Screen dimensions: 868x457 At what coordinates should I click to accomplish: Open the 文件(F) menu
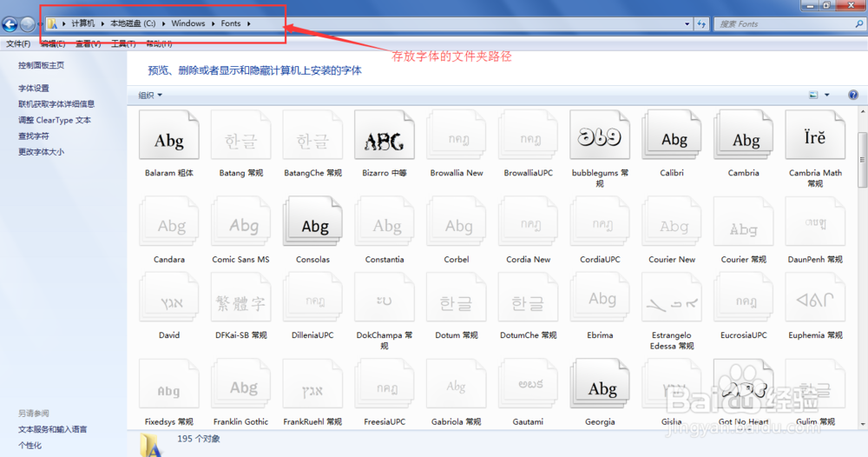coord(17,43)
